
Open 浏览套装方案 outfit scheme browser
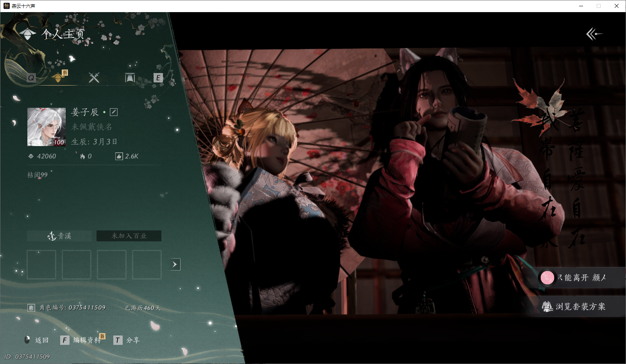point(574,307)
